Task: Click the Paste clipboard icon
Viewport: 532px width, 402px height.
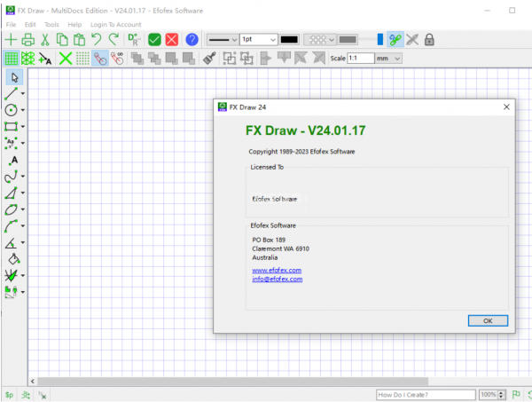Action: 80,40
